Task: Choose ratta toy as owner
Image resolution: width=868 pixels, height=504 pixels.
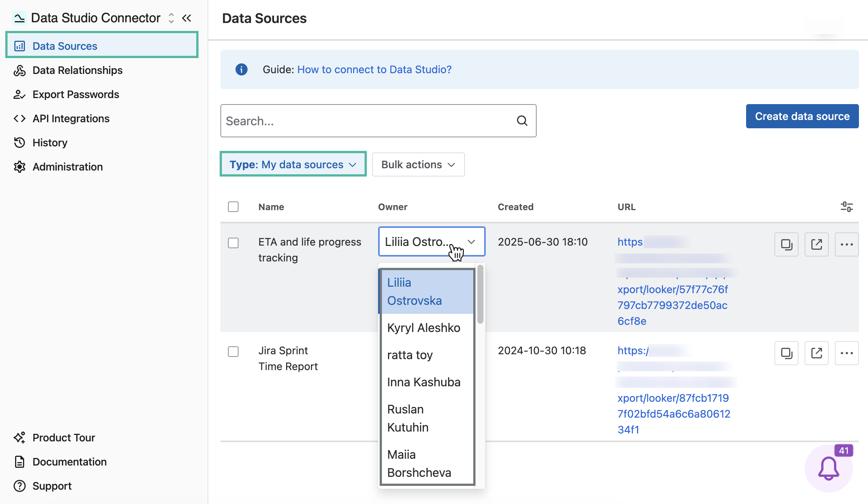Action: [427, 355]
